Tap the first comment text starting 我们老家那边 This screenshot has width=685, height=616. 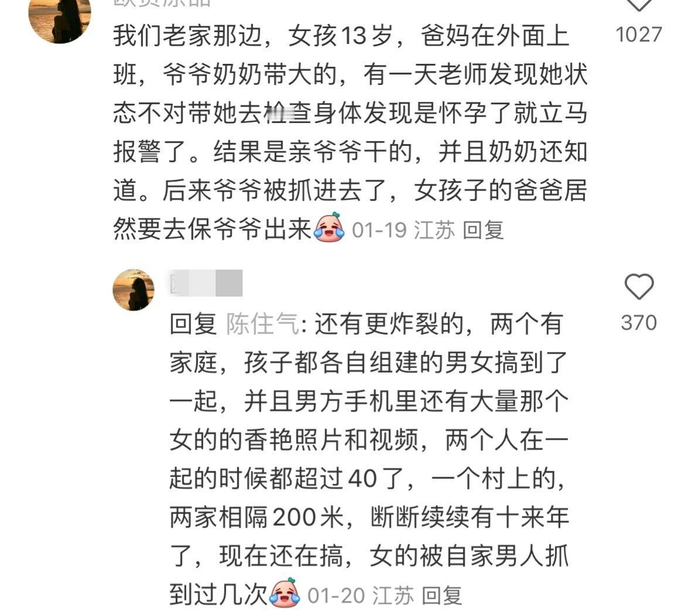350,132
